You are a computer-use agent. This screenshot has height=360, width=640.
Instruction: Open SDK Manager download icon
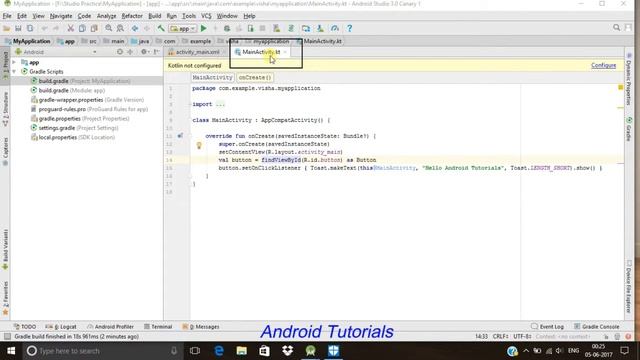click(x=320, y=29)
